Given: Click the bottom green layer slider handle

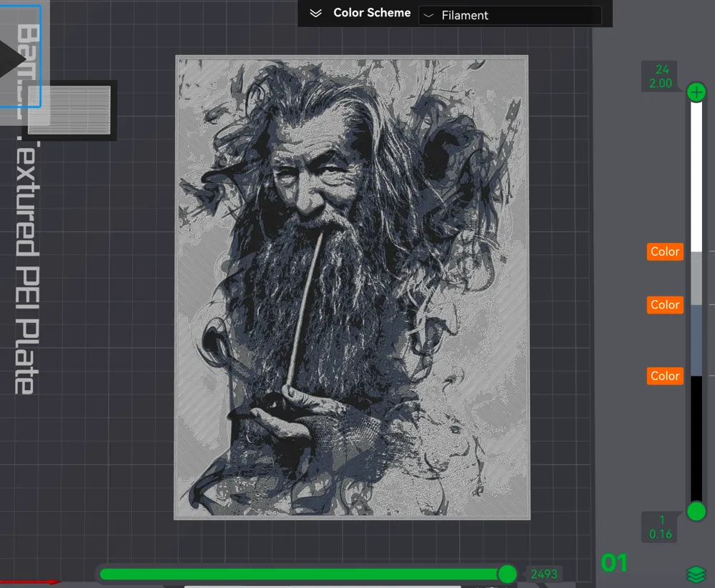Looking at the screenshot, I should (x=696, y=511).
